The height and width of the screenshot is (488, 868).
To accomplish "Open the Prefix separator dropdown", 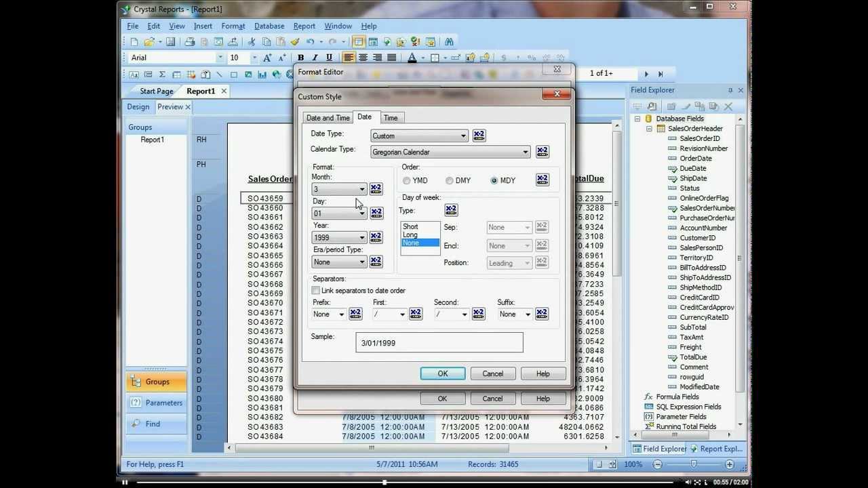I will [341, 314].
